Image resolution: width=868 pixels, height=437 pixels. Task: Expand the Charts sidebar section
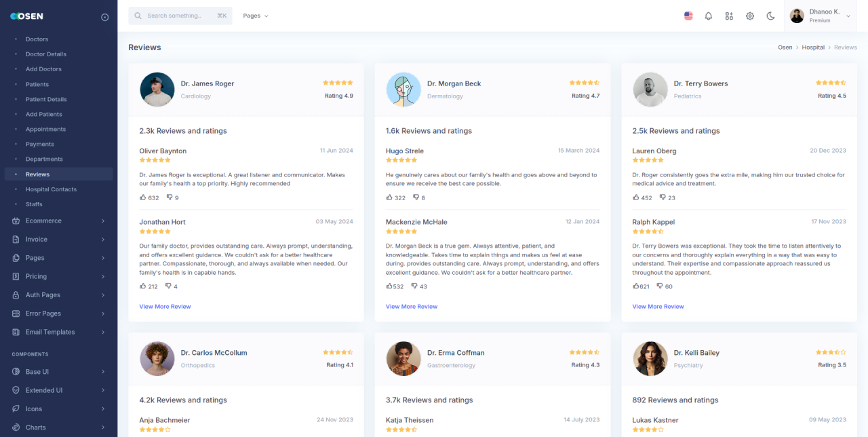pos(58,427)
